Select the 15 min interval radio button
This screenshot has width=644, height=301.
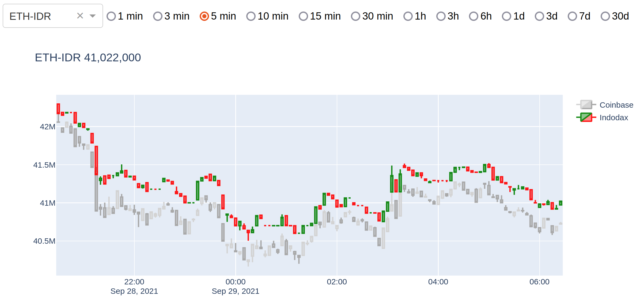point(303,16)
